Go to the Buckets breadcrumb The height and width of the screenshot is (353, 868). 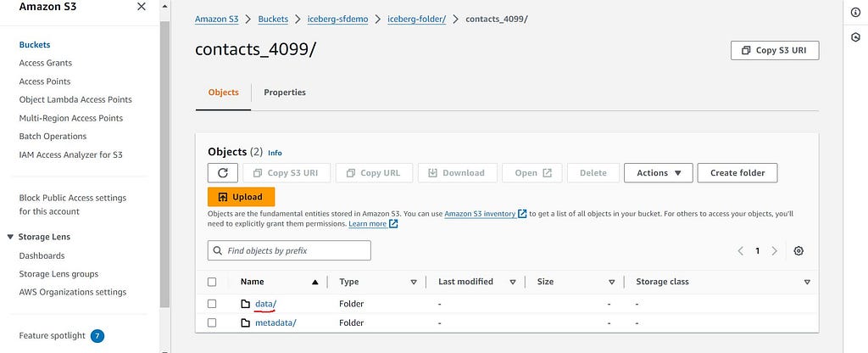click(273, 19)
